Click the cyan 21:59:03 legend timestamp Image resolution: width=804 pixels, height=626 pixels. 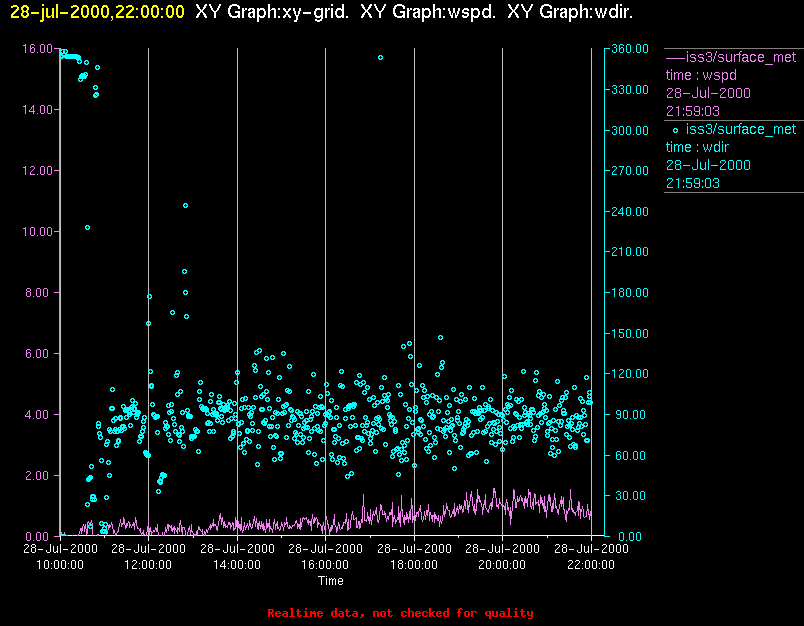point(693,183)
